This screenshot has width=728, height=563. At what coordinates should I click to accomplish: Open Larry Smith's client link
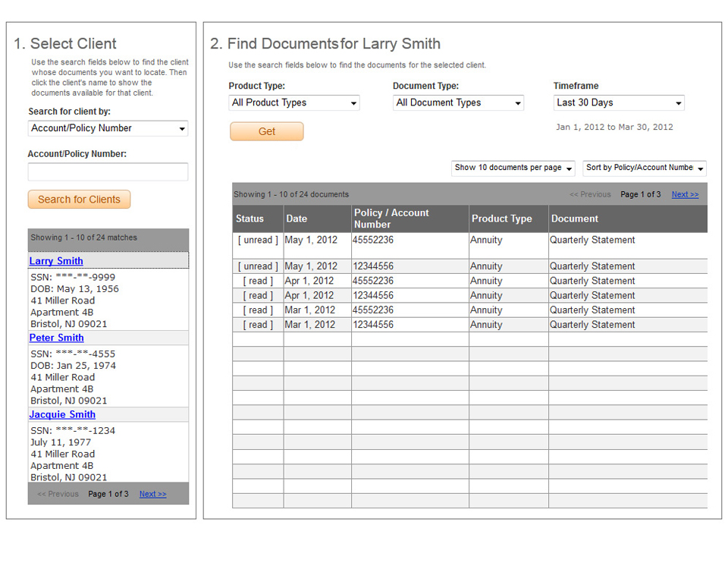(56, 261)
